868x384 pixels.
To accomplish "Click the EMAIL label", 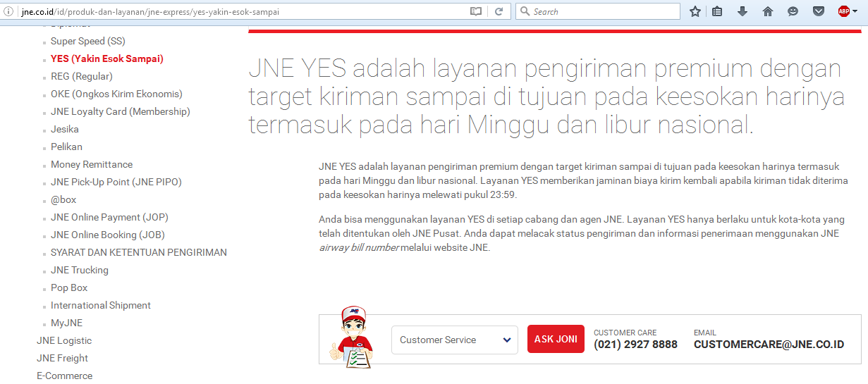I will coord(705,333).
